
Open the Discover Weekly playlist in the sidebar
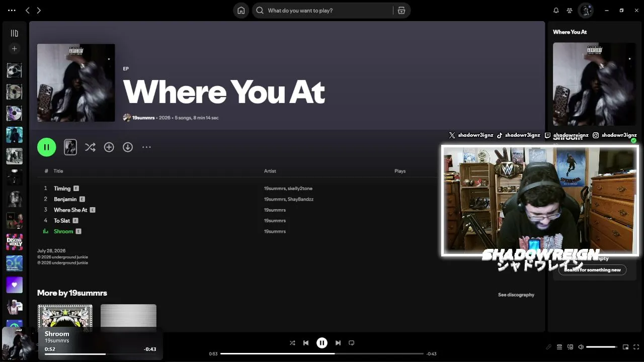tap(14, 242)
